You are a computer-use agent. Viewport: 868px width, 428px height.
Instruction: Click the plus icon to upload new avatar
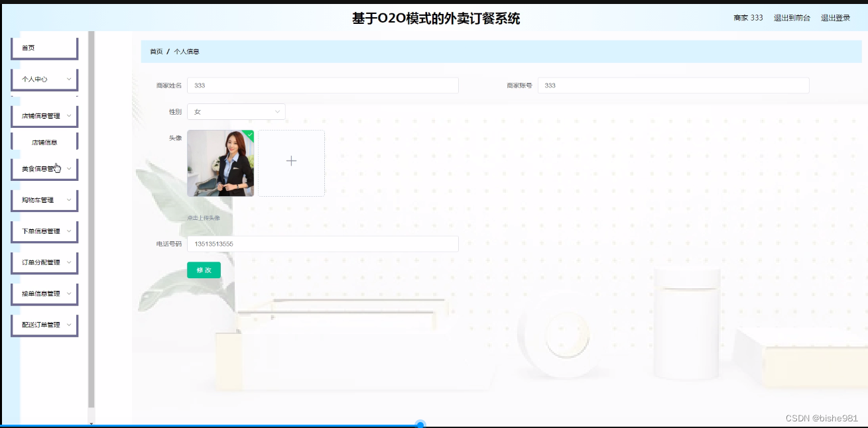coord(290,160)
